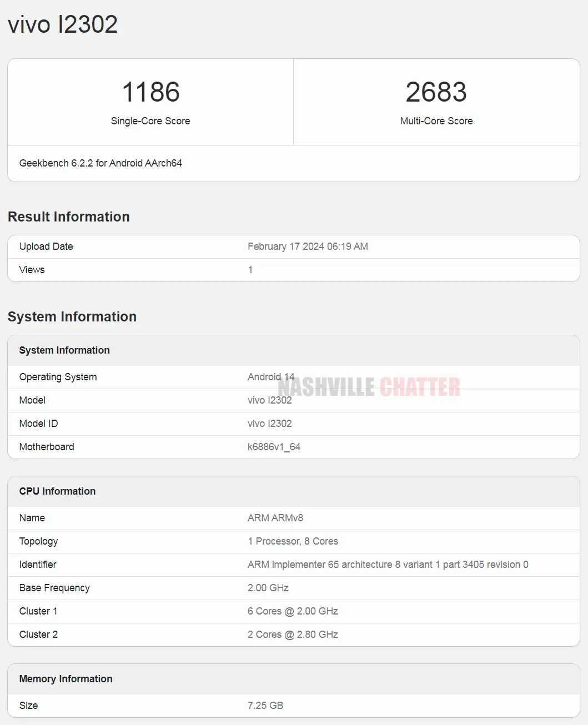Select the 'ARM ARMv8' value
This screenshot has width=588, height=725.
tap(275, 518)
